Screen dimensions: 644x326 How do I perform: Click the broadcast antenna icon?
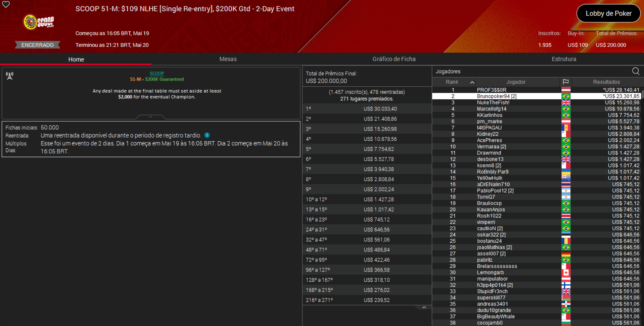(10, 76)
